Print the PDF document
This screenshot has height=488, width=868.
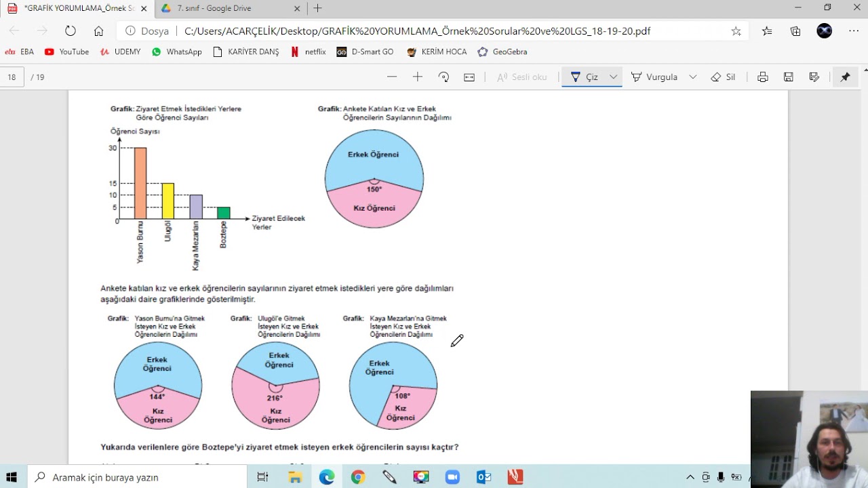pos(763,77)
